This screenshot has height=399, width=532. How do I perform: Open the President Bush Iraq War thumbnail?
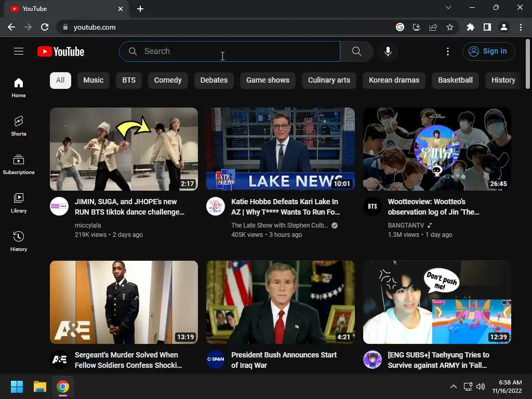[x=281, y=302]
